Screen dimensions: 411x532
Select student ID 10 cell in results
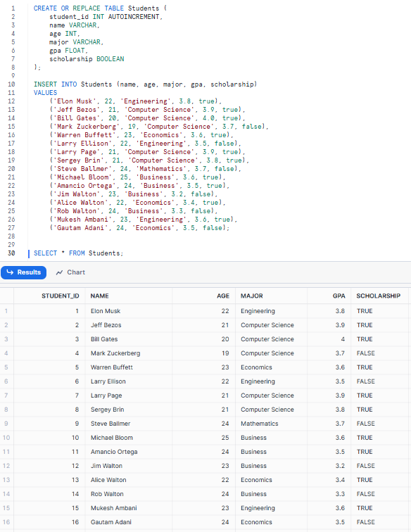click(75, 438)
